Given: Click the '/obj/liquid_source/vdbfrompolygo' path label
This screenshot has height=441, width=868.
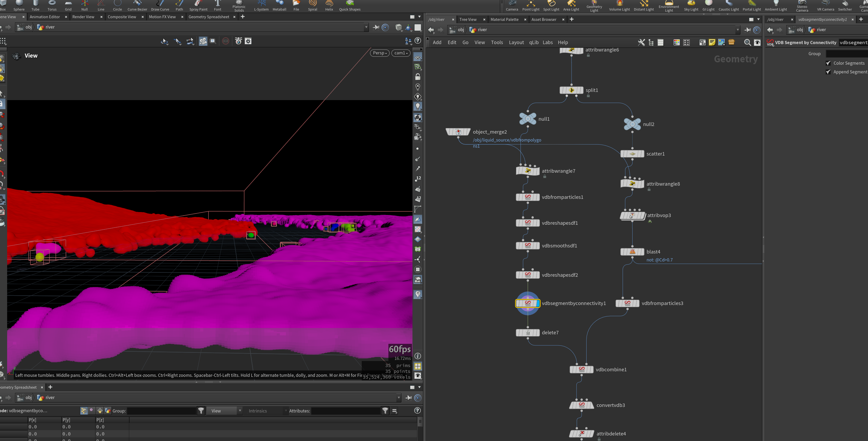Looking at the screenshot, I should tap(507, 140).
